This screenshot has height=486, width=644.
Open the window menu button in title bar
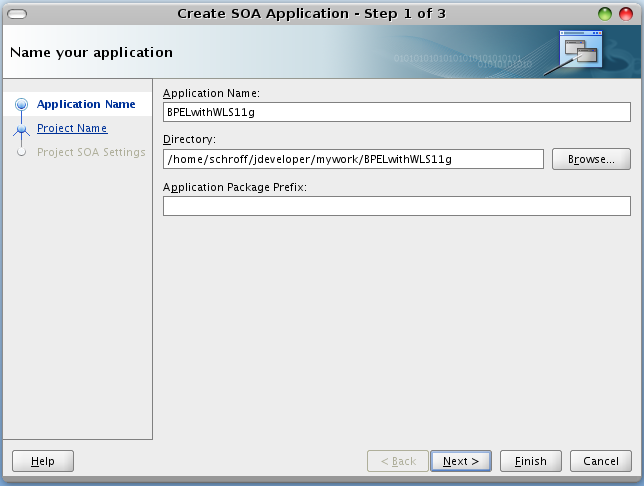tap(18, 13)
